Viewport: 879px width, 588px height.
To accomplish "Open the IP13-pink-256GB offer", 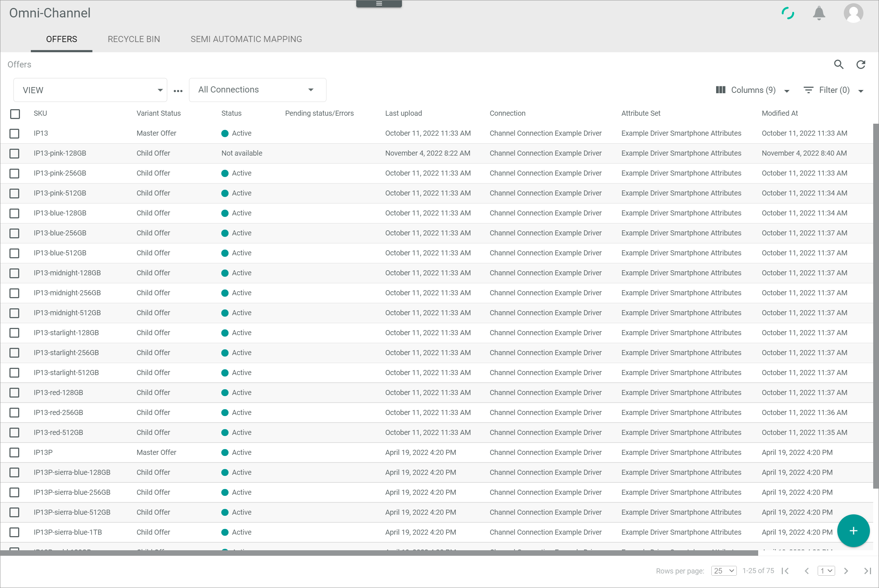I will (x=60, y=173).
